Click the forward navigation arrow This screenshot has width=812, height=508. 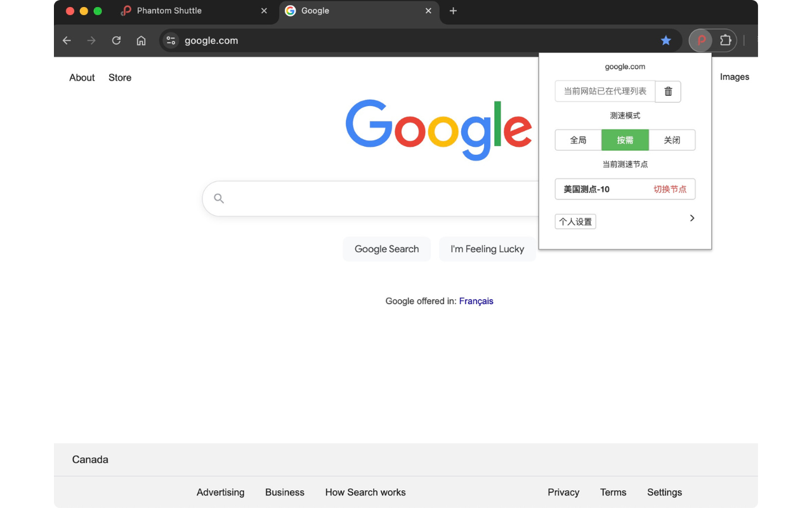pos(91,40)
